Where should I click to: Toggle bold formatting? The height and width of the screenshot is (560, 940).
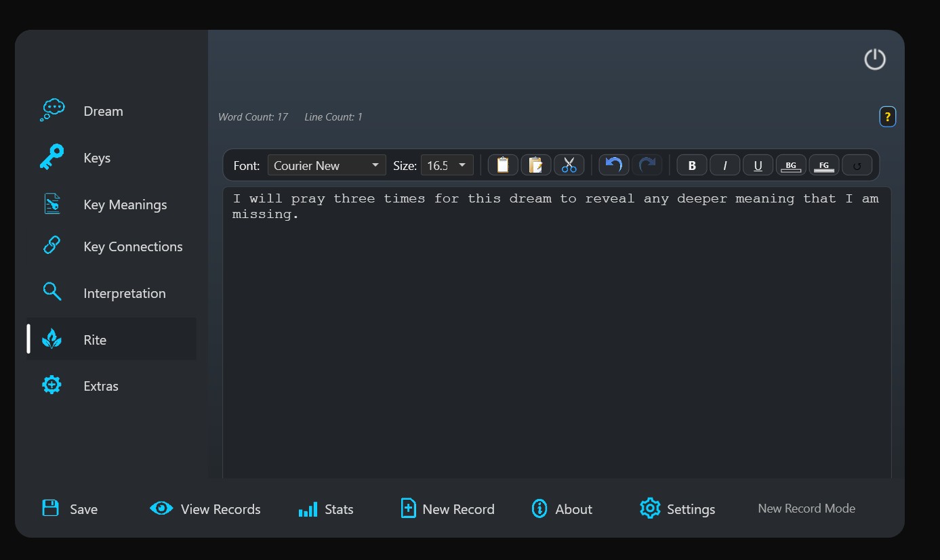click(692, 165)
